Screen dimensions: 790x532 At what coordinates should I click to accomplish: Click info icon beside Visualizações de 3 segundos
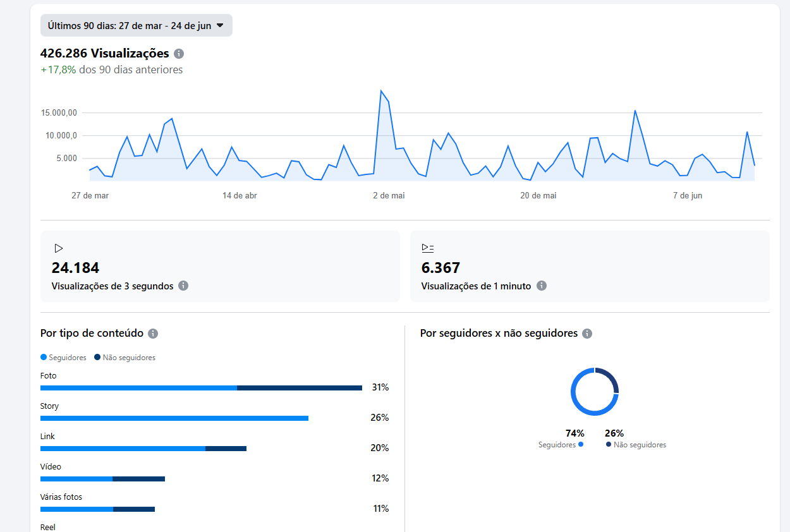[x=183, y=286]
